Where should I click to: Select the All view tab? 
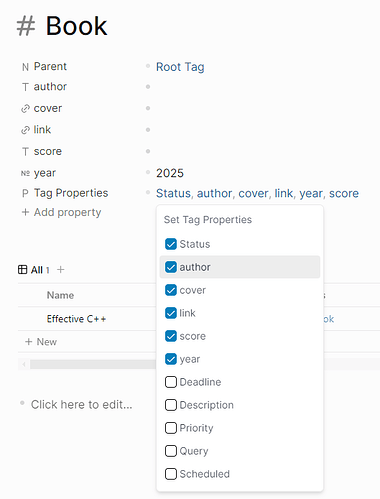(37, 270)
